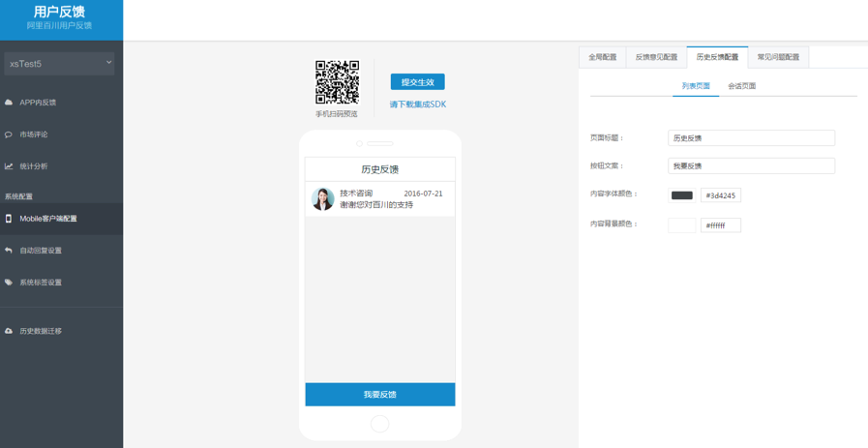
Task: Open the xsTest5 app dropdown
Action: (59, 64)
